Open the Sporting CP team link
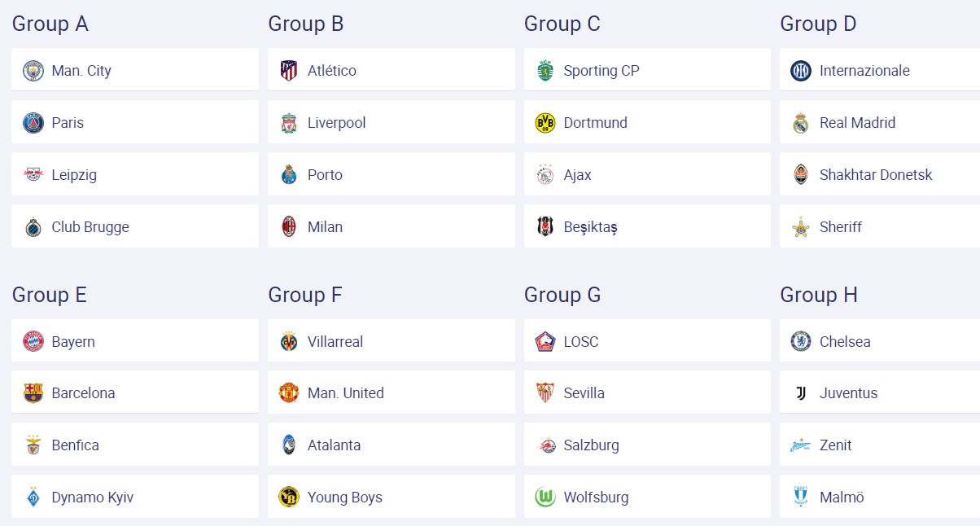 pyautogui.click(x=602, y=71)
